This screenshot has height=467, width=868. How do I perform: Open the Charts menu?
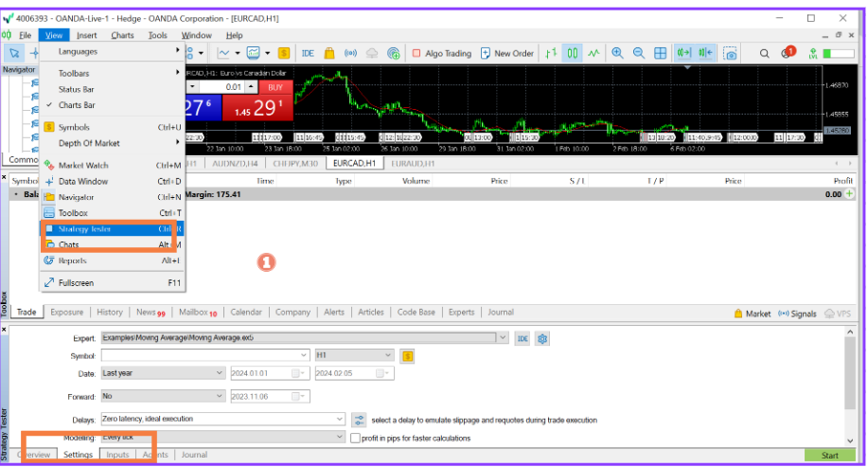pyautogui.click(x=122, y=35)
